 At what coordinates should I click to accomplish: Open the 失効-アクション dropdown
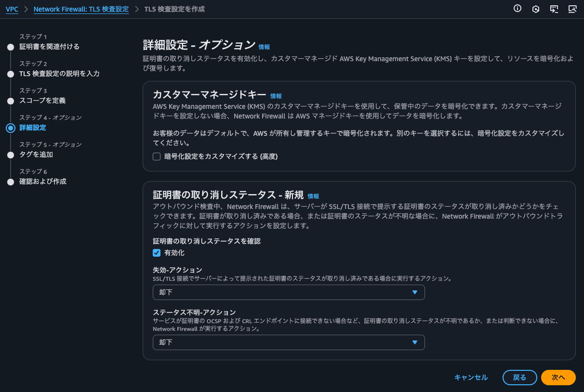[x=289, y=292]
